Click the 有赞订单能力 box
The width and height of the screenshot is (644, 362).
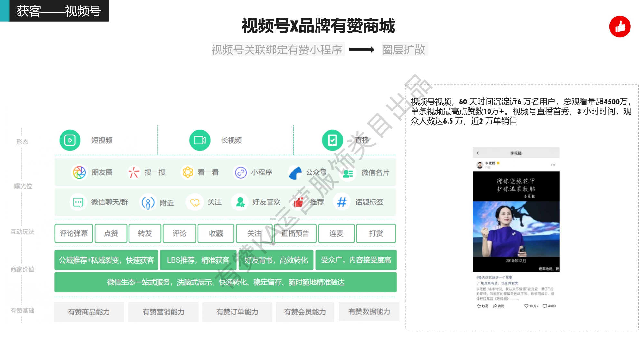point(237,312)
